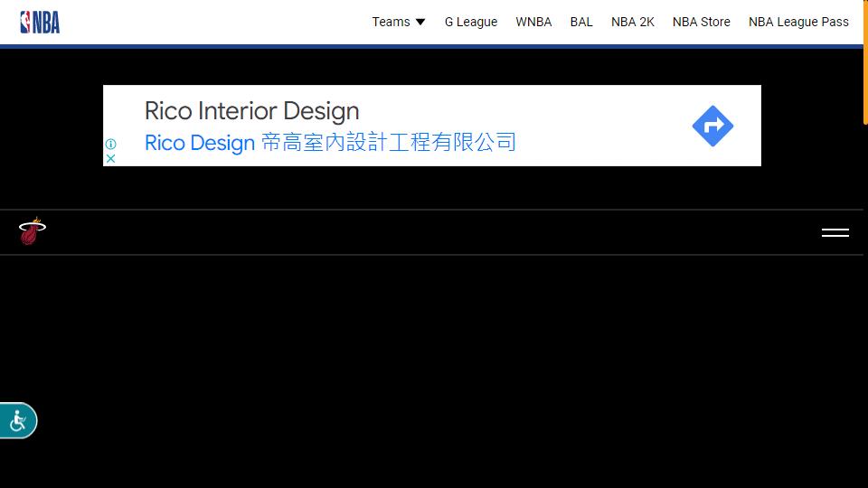Click the ad info icon

[110, 144]
